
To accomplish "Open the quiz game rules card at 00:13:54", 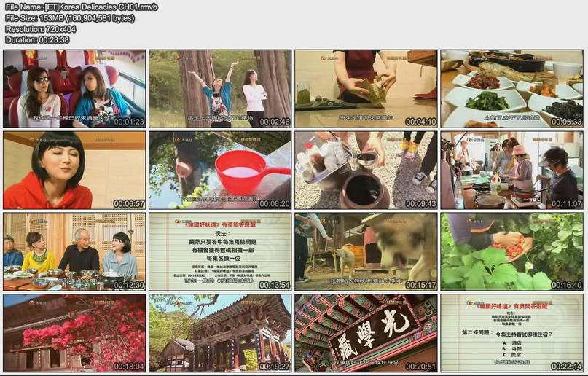I will pyautogui.click(x=220, y=252).
